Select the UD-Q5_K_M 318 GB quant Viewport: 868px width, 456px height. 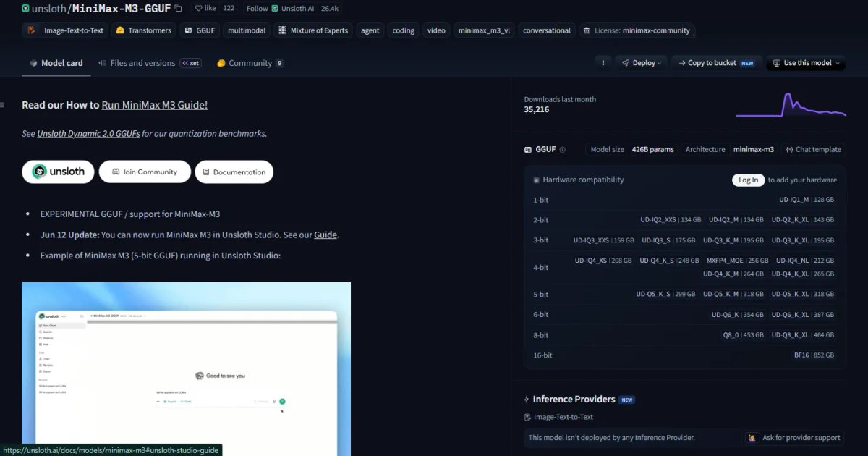point(733,294)
